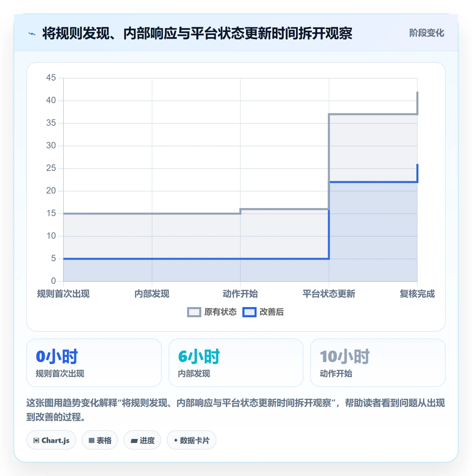Click the 10小时 动作开始 card
The image size is (472, 476).
[378, 363]
